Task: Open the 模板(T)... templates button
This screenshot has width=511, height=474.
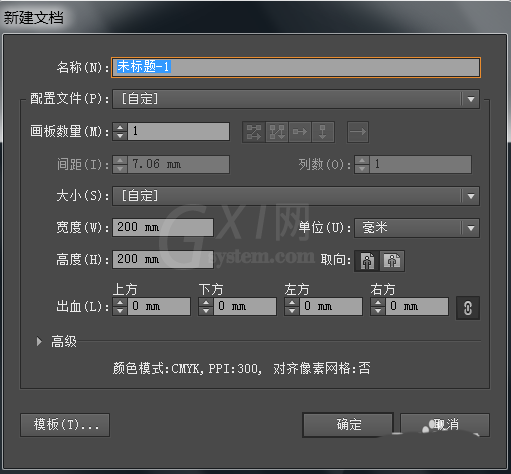Action: pyautogui.click(x=65, y=425)
